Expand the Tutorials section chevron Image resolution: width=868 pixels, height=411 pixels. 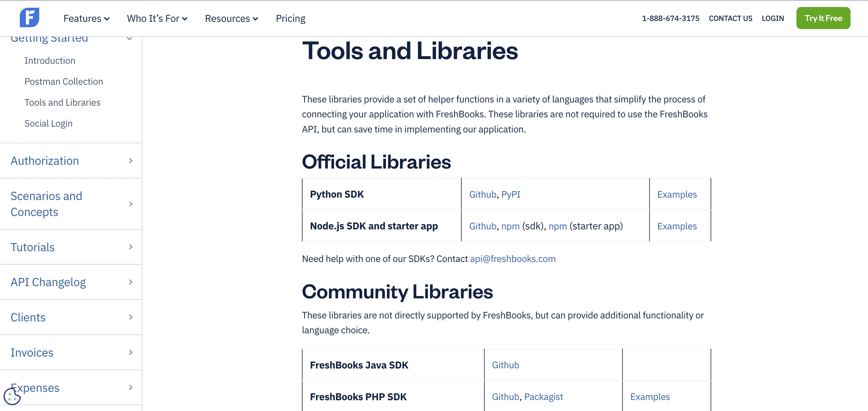pos(131,247)
